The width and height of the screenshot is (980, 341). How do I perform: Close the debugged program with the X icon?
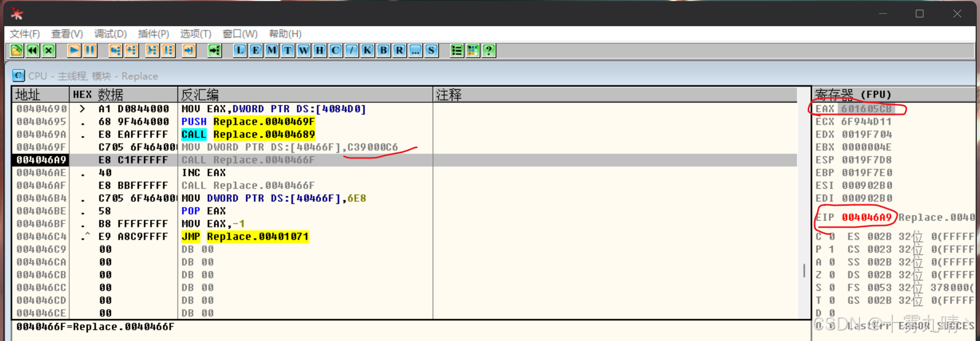(x=48, y=51)
